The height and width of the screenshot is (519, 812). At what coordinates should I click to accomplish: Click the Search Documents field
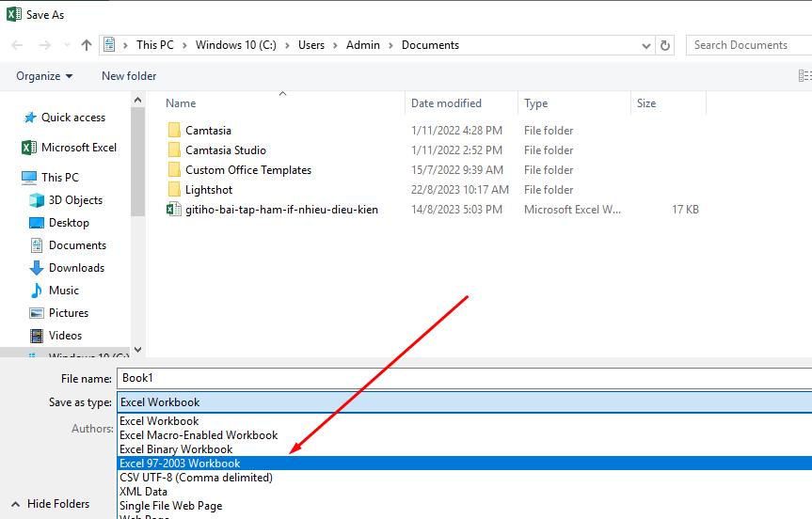click(x=751, y=45)
